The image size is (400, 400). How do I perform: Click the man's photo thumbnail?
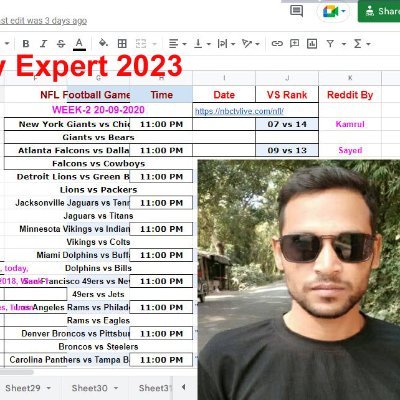click(x=299, y=280)
